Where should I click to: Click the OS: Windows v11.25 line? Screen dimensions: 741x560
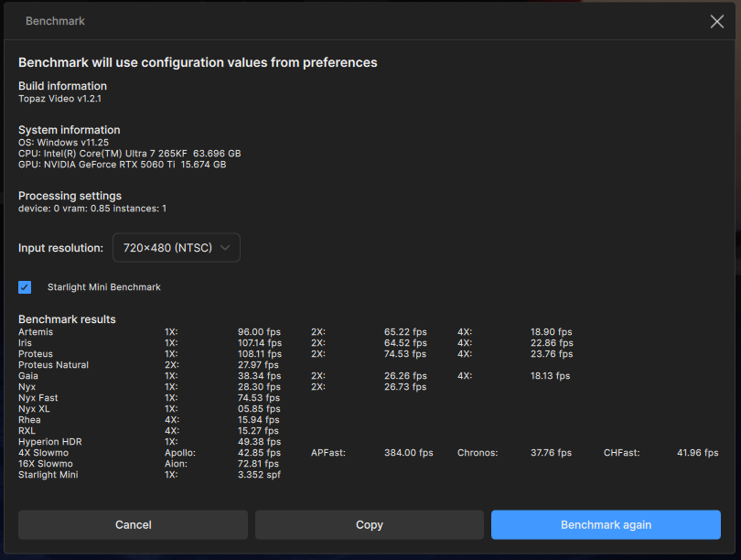click(x=63, y=143)
